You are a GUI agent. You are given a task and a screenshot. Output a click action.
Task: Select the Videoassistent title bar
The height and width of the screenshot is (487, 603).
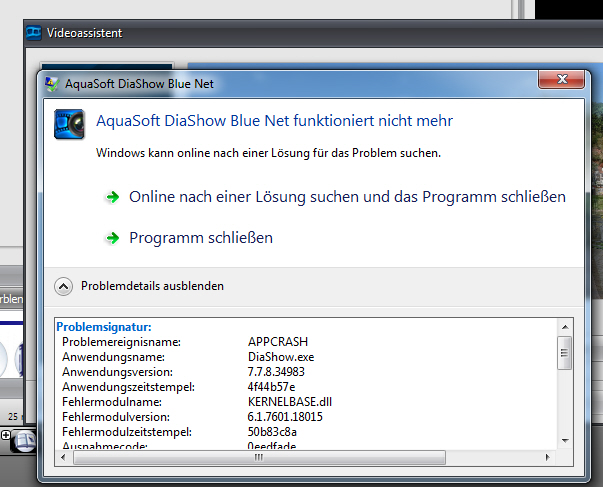[250, 33]
